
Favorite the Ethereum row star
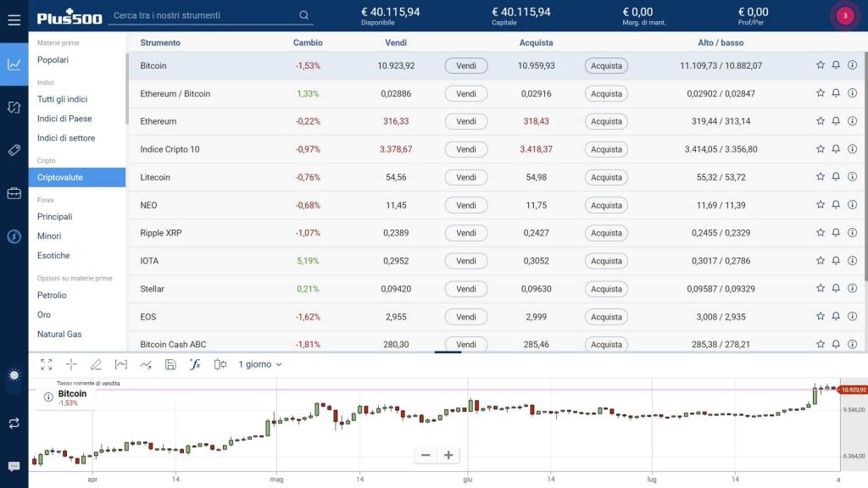pos(821,120)
